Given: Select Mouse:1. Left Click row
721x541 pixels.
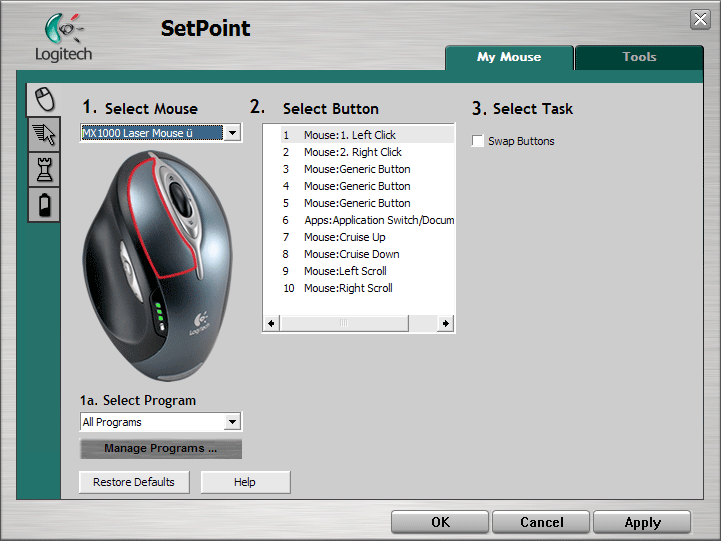Looking at the screenshot, I should point(367,135).
